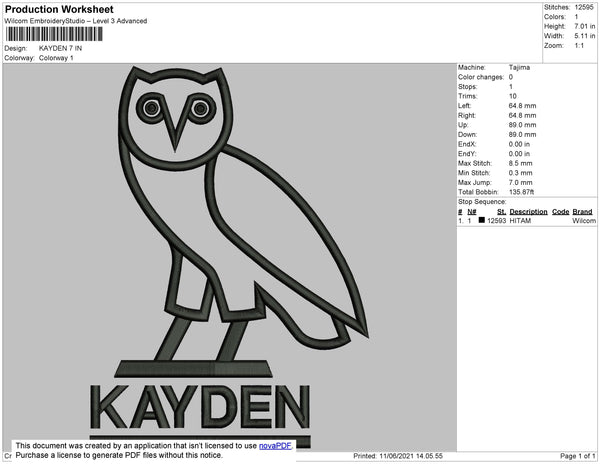Click the 'Printed: 11/06/2021 14.05.55' footer
The image size is (600, 464).
click(398, 456)
